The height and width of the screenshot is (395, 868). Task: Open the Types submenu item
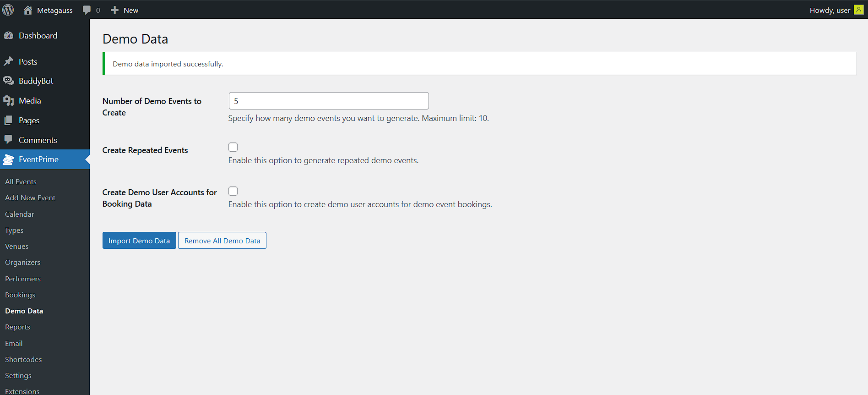(14, 230)
